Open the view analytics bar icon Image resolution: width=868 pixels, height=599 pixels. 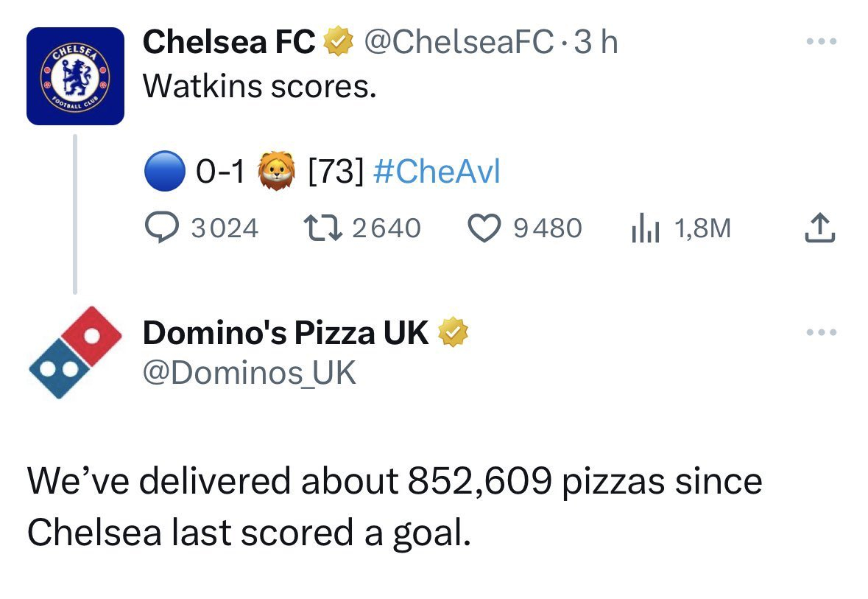tap(642, 229)
